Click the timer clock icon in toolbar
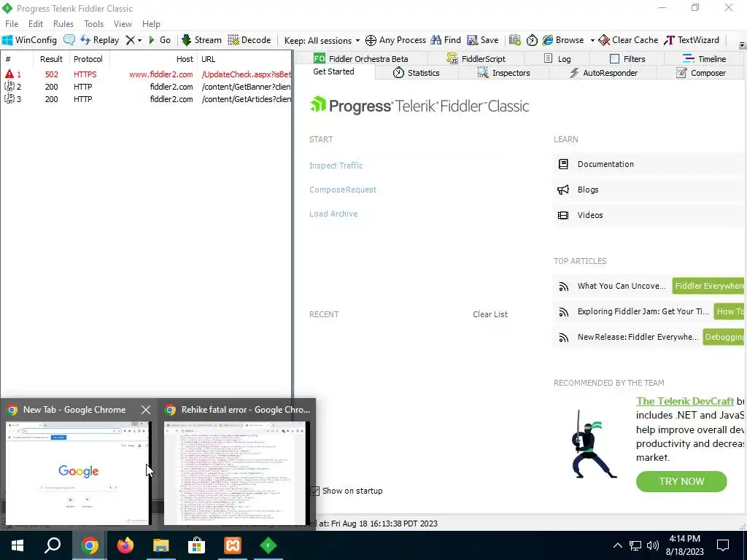The height and width of the screenshot is (560, 747). point(532,40)
